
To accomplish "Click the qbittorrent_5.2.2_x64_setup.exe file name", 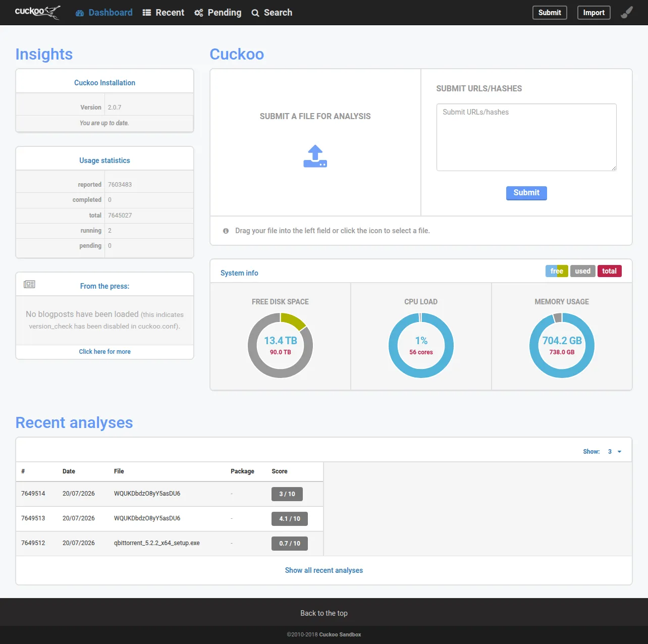I will coord(157,543).
